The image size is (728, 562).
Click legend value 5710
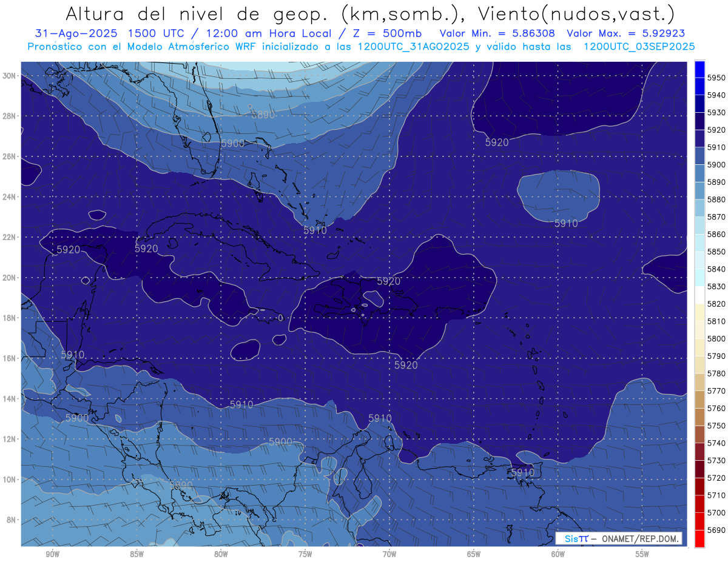pos(716,495)
